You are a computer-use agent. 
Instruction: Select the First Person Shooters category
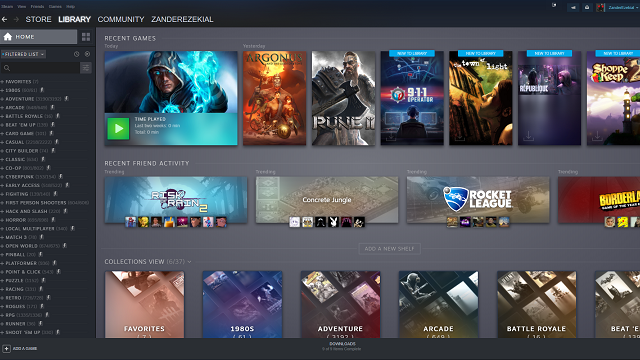click(36, 202)
